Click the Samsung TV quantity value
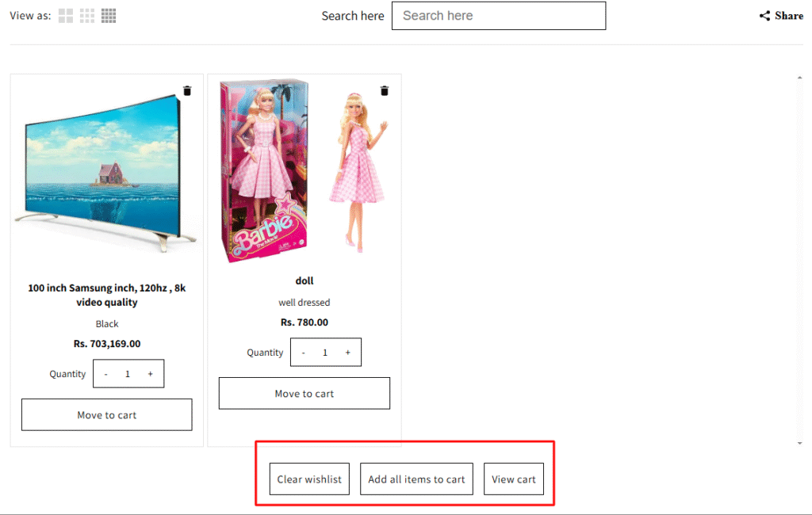Image resolution: width=812 pixels, height=515 pixels. [128, 374]
